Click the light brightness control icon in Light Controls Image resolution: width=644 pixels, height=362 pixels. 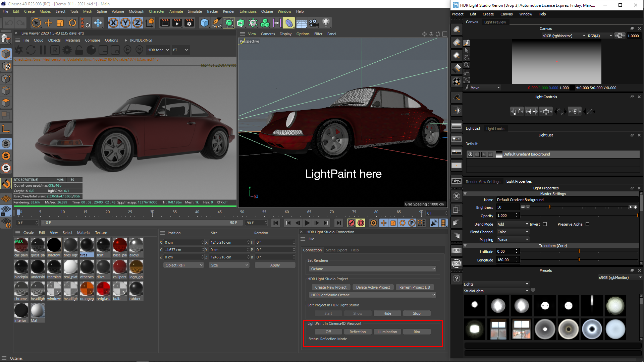tap(575, 112)
